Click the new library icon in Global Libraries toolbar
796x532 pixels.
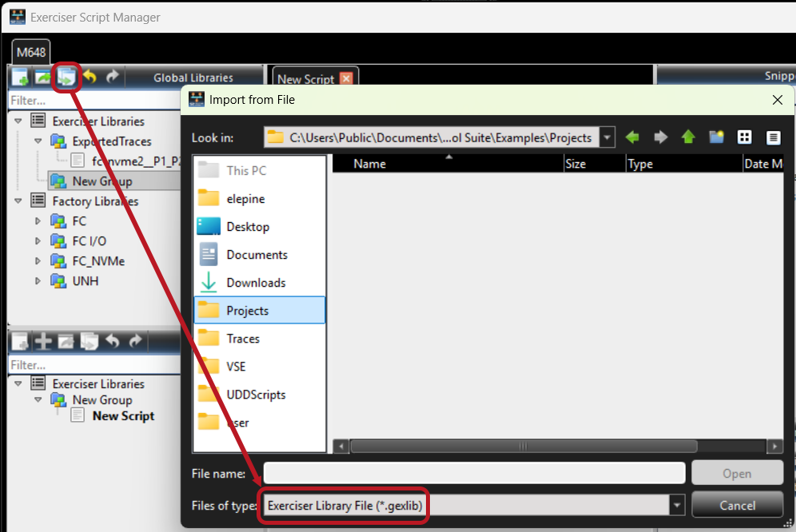point(20,77)
